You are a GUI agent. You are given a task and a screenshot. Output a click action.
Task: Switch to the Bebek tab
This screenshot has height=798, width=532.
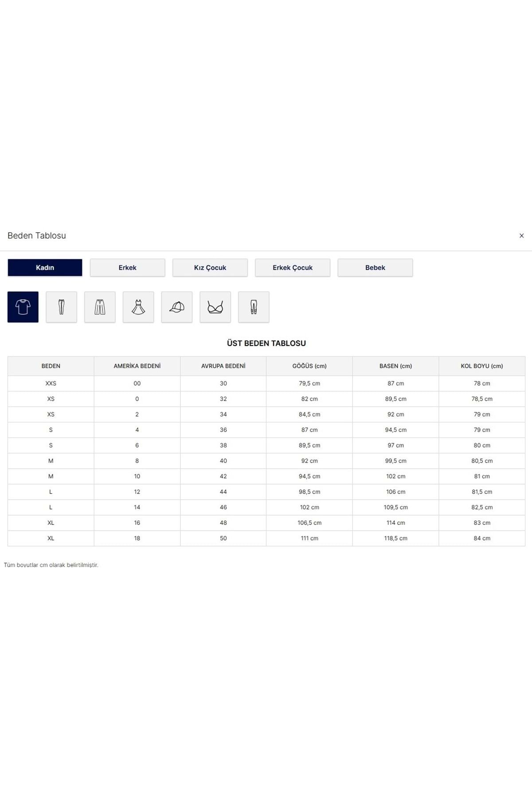pyautogui.click(x=375, y=267)
